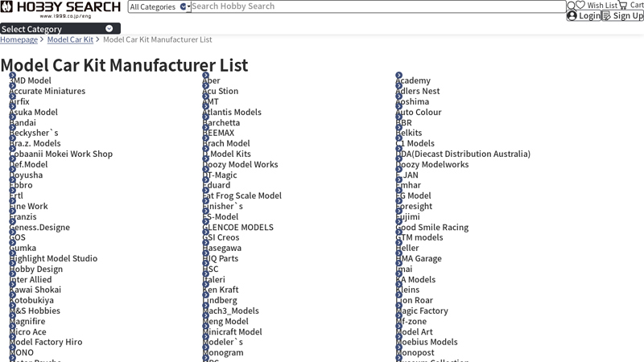
Task: Focus the Search Hobby Search field
Action: point(378,6)
